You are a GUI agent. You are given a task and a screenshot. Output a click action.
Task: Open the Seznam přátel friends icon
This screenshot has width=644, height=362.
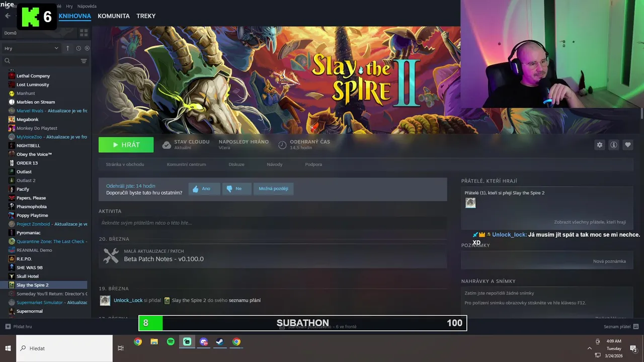pos(636,326)
